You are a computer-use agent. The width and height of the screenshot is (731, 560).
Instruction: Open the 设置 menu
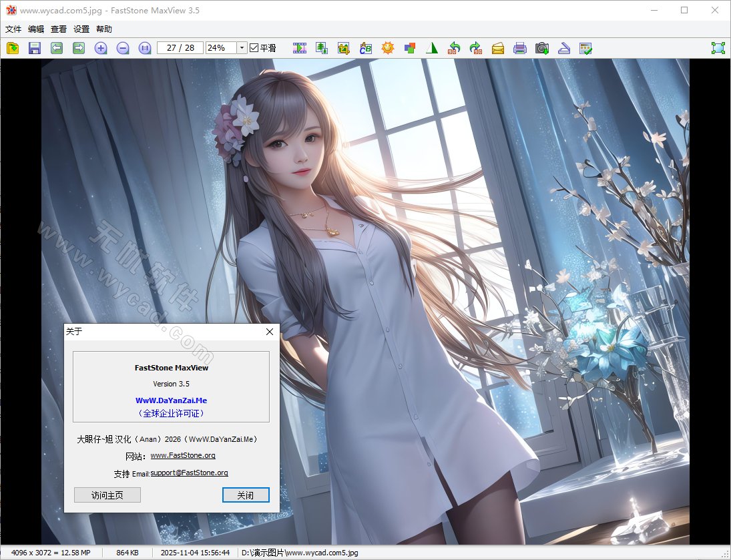pyautogui.click(x=80, y=29)
